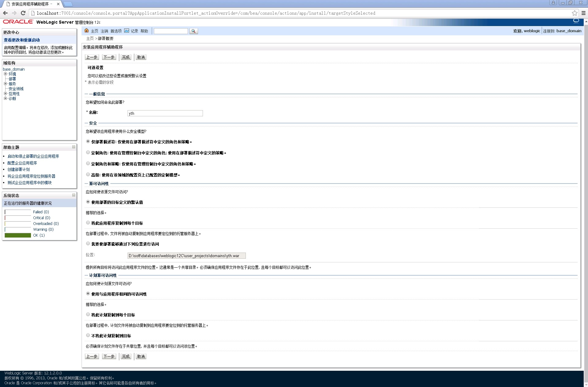Open the Chrome menu icon
Viewport: 588px width, 387px height.
tap(583, 13)
